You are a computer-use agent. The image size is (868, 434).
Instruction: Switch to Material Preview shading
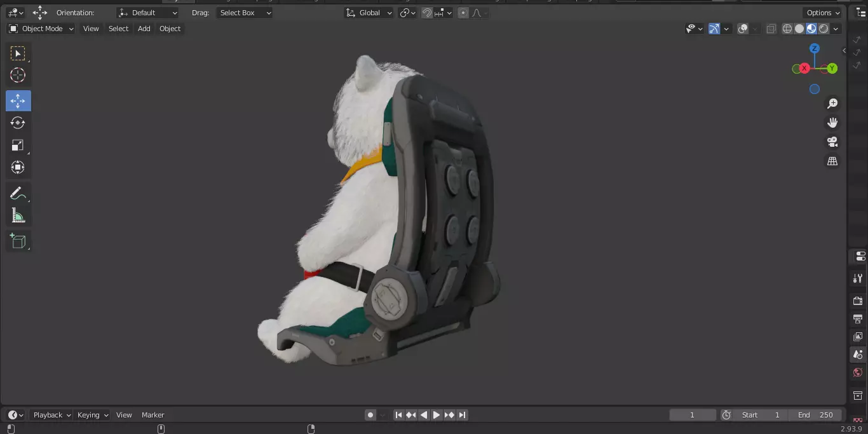811,29
